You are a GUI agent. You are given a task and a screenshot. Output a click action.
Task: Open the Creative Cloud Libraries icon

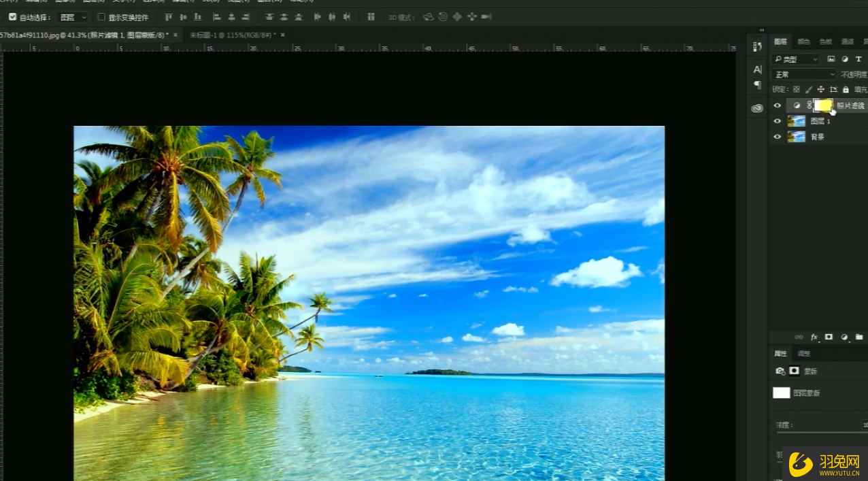757,108
